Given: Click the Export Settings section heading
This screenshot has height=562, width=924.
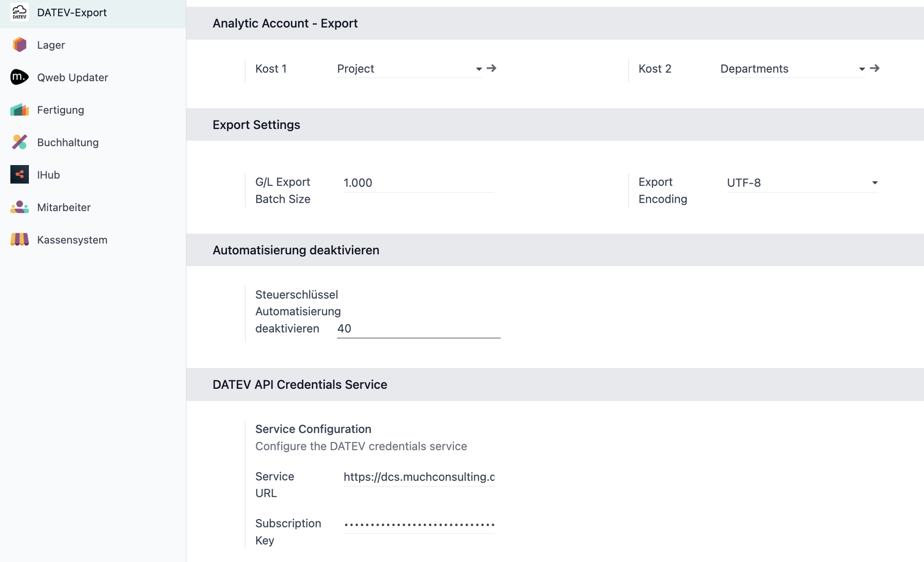Looking at the screenshot, I should pos(256,125).
